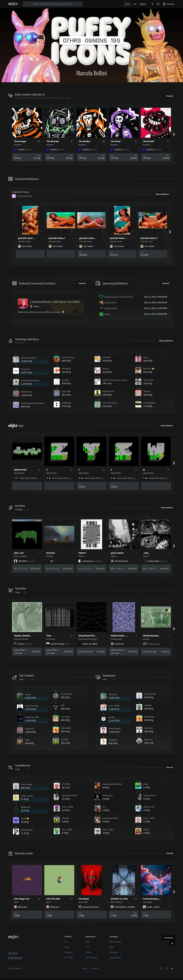Screen dimensions: 183x980
Task: Open the X (Twitter) footer icon
Action: [x=161, y=968]
